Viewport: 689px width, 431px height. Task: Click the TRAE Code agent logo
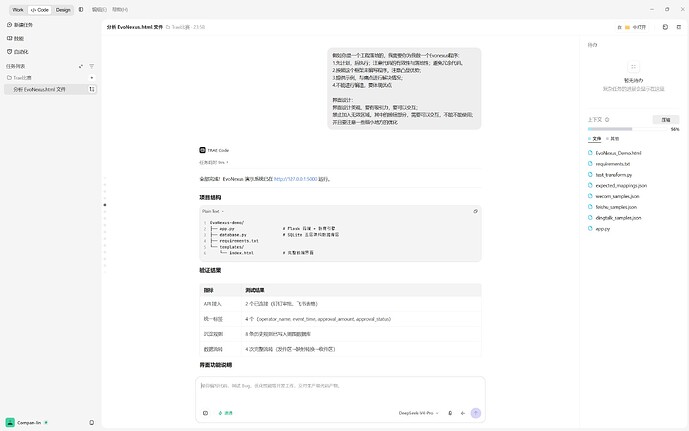pyautogui.click(x=202, y=150)
